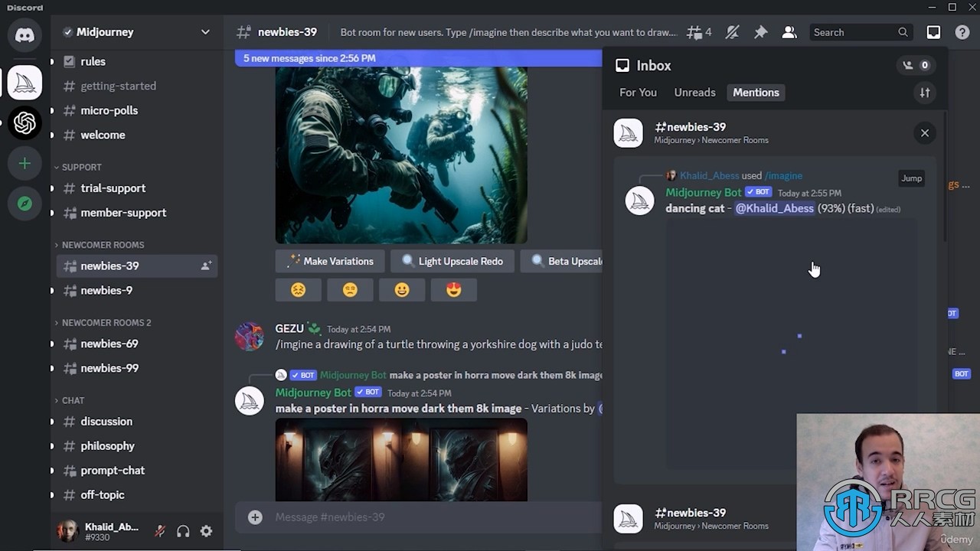Open trial-support channel

point(137,188)
